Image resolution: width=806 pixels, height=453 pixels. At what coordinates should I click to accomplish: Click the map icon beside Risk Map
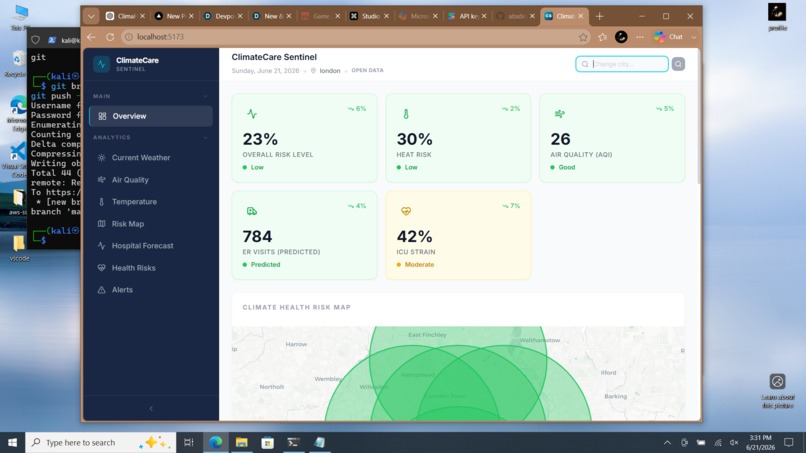click(101, 224)
